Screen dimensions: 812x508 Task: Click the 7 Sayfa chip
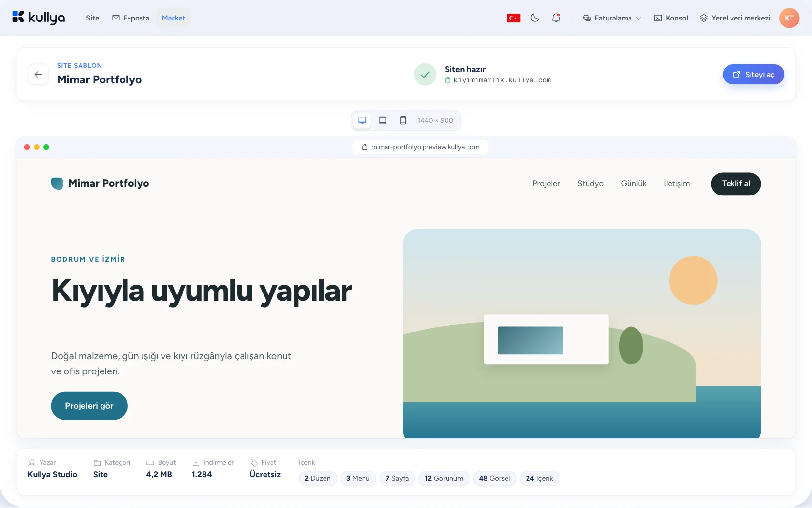397,478
